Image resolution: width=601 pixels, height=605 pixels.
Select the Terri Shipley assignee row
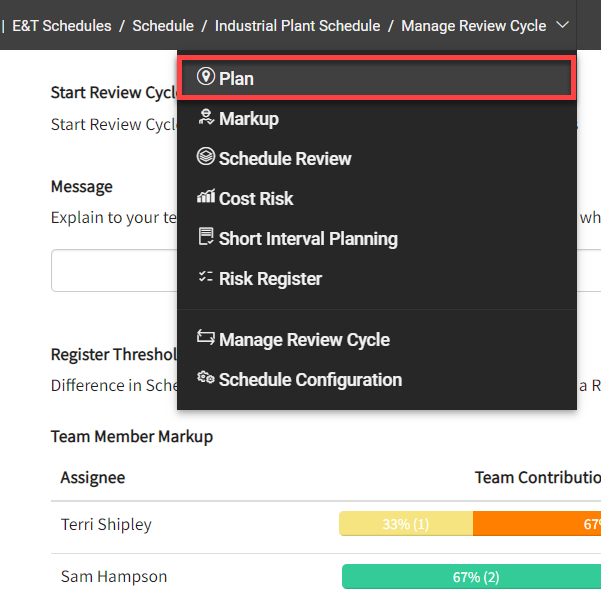pyautogui.click(x=106, y=524)
